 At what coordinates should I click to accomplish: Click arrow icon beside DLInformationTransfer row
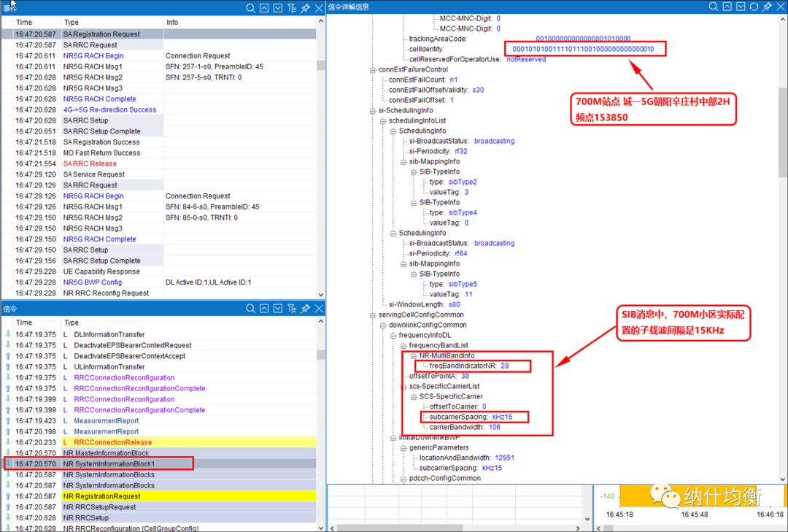(8, 334)
